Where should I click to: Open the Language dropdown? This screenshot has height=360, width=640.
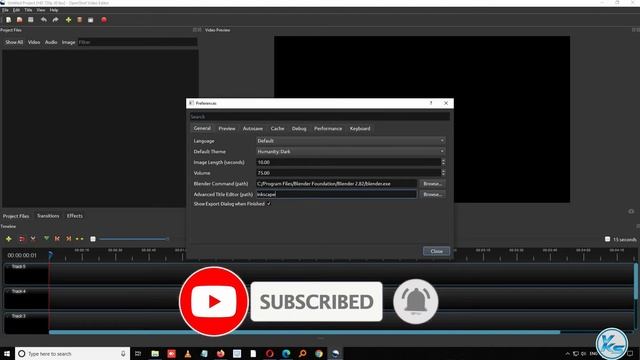[x=351, y=141]
